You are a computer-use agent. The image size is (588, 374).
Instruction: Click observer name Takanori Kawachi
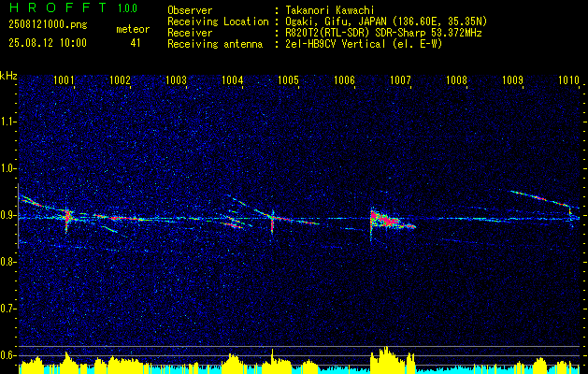coord(332,10)
